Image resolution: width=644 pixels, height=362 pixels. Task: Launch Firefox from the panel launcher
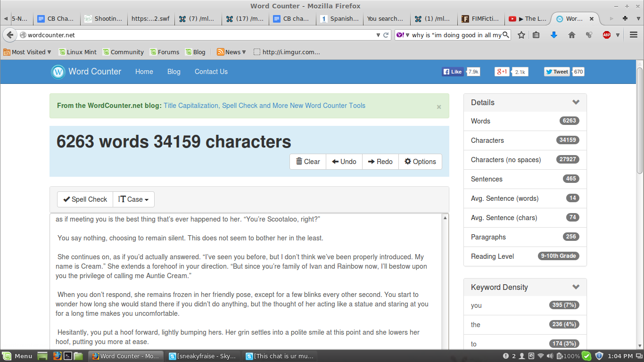click(x=57, y=356)
